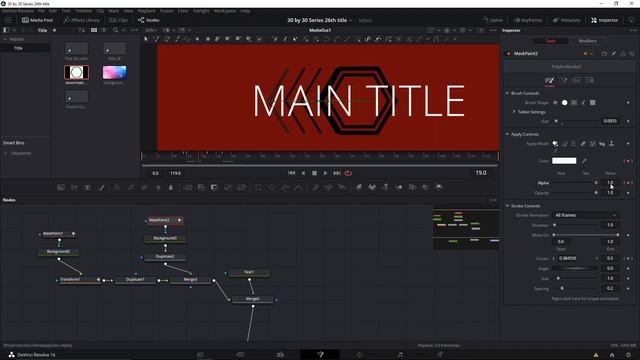Image resolution: width=640 pixels, height=360 pixels.
Task: Select the MaskPaint1 node
Action: tap(58, 233)
